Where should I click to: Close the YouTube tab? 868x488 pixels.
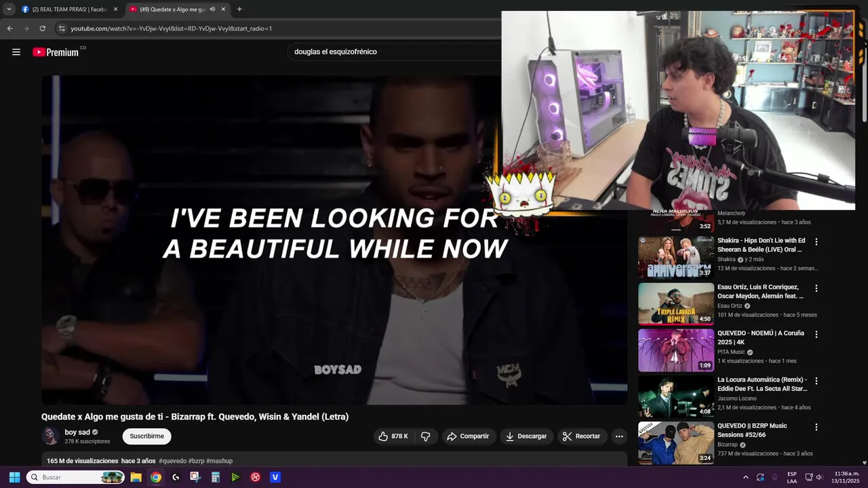pyautogui.click(x=223, y=9)
